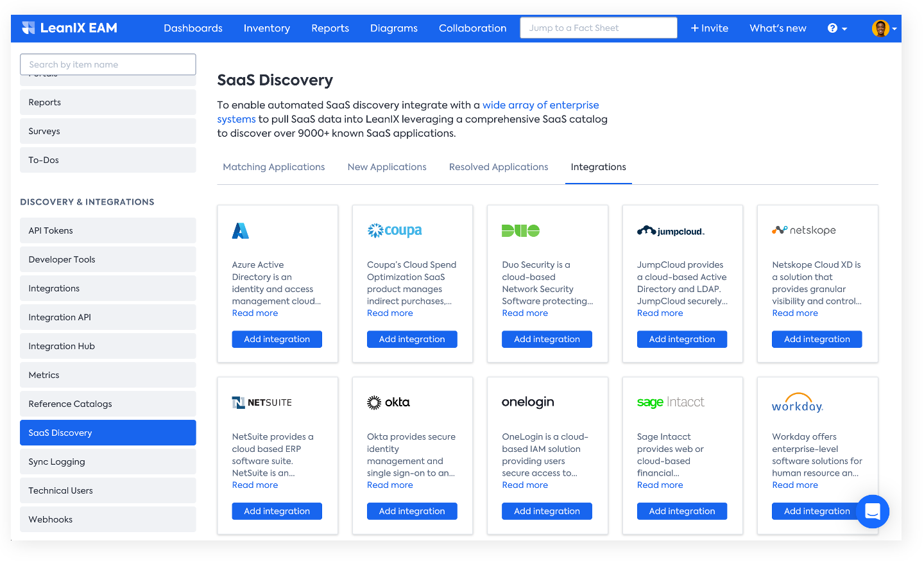Add the Duo Security integration
The height and width of the screenshot is (561, 924).
547,340
